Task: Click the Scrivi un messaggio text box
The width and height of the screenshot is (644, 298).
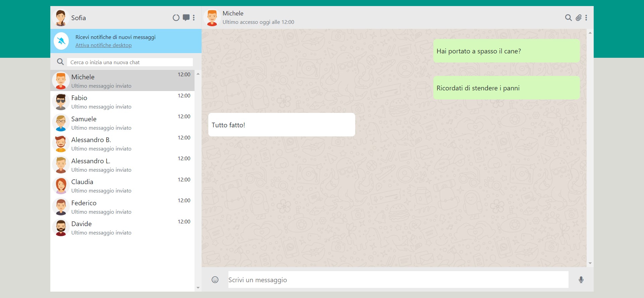Action: [398, 280]
